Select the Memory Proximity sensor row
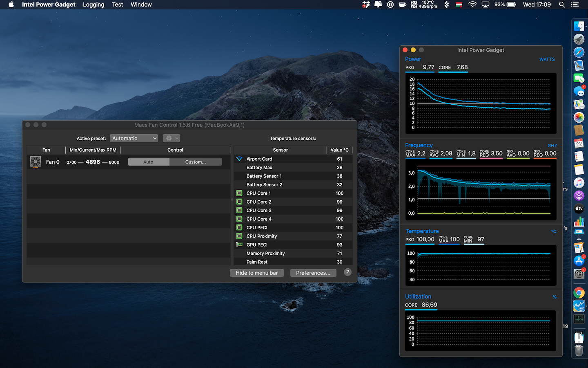 coord(293,253)
